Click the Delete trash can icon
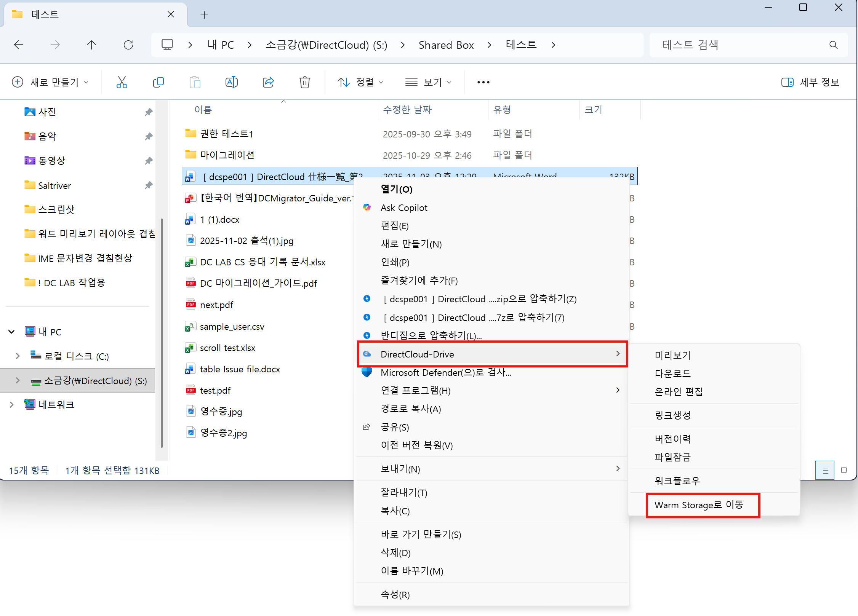The width and height of the screenshot is (858, 616). [304, 82]
